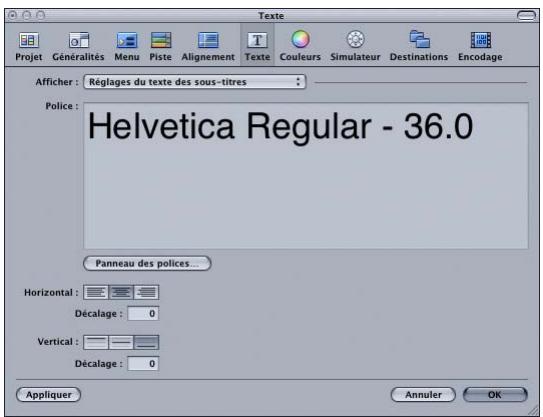The width and height of the screenshot is (543, 417).
Task: Click the Annuler button
Action: click(x=423, y=394)
